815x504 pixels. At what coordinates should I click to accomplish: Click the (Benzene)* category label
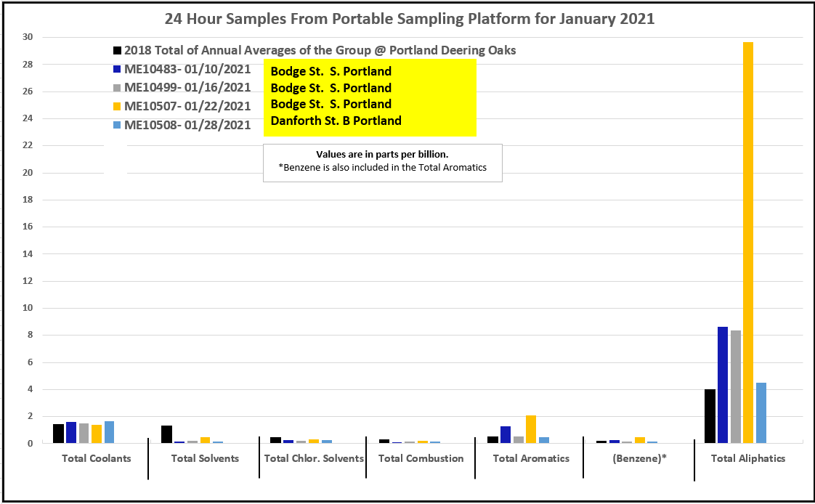[639, 458]
